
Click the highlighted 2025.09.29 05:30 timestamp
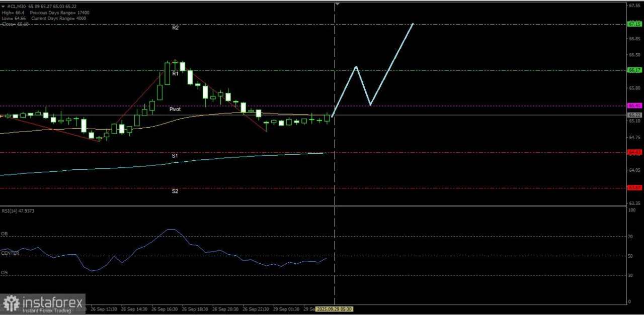coord(335,309)
